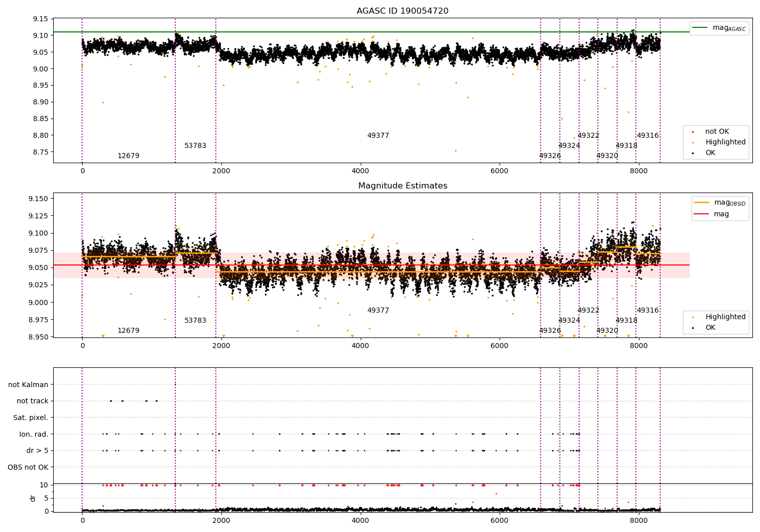Click obsid label 12679 in the top plot

[x=128, y=156]
